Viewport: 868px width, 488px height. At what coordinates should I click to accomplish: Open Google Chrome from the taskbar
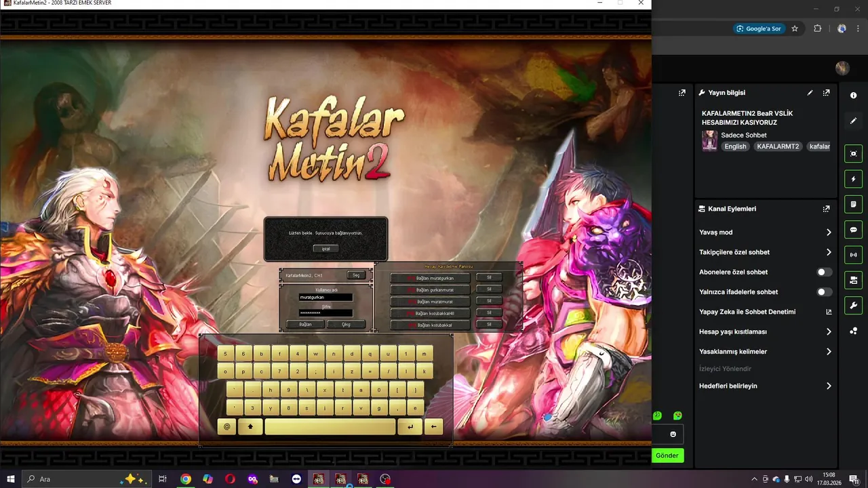pos(185,479)
